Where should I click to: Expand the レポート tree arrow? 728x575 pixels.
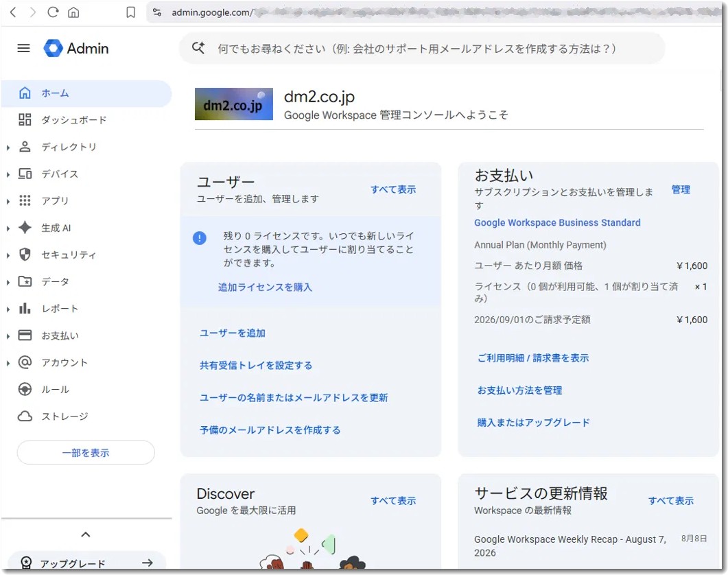[x=8, y=309]
